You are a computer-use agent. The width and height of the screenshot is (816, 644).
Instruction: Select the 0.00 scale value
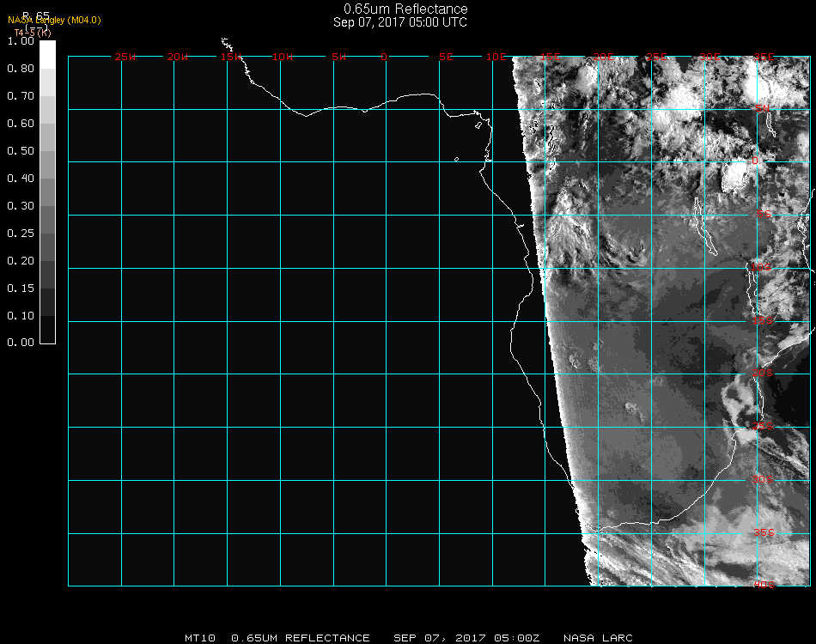pos(21,343)
